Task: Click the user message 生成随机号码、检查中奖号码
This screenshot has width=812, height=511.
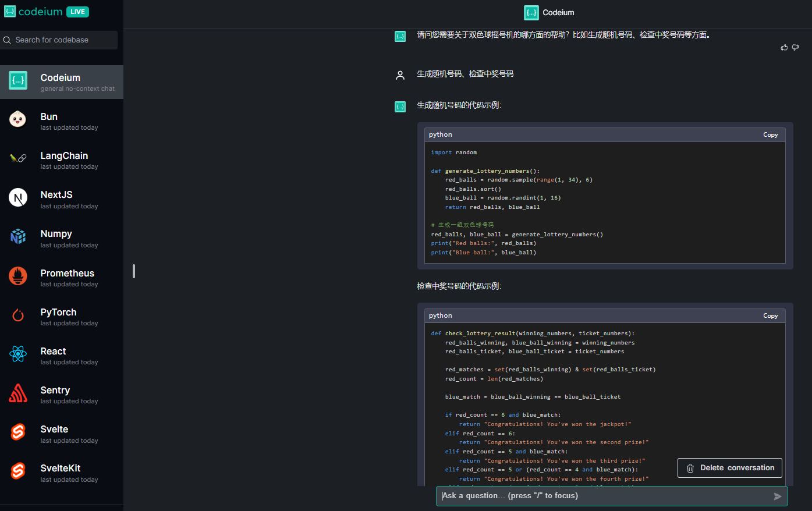Action: pyautogui.click(x=465, y=74)
